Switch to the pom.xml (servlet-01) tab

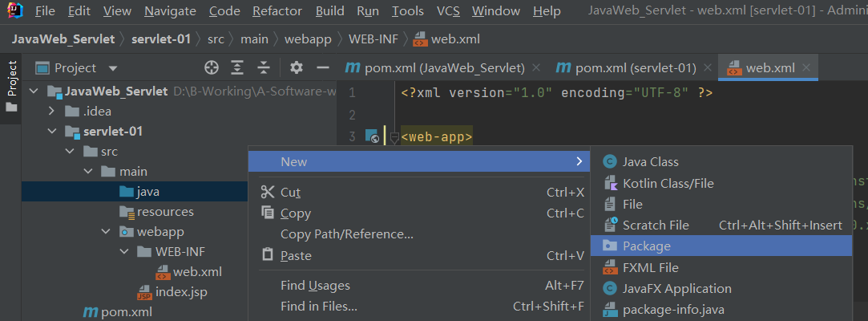[x=634, y=68]
